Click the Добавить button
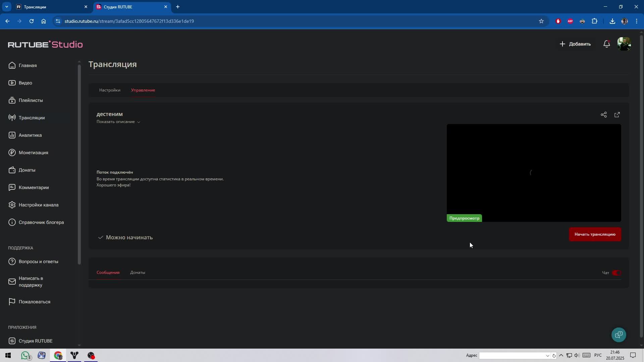Screen dimensions: 644x362 point(575,44)
